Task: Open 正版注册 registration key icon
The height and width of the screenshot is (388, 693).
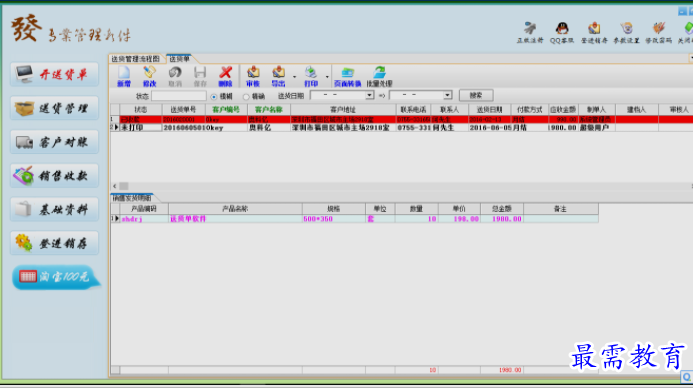Action: coord(530,33)
